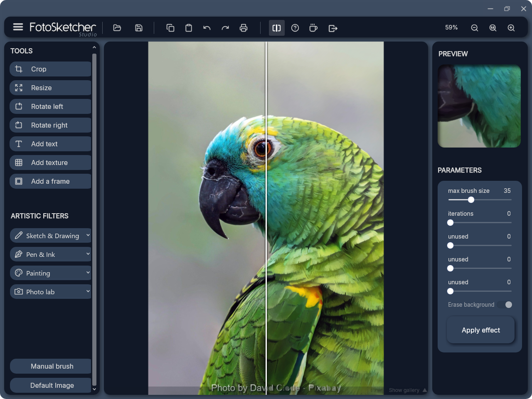The image size is (532, 399).
Task: Open an image file
Action: 117,28
